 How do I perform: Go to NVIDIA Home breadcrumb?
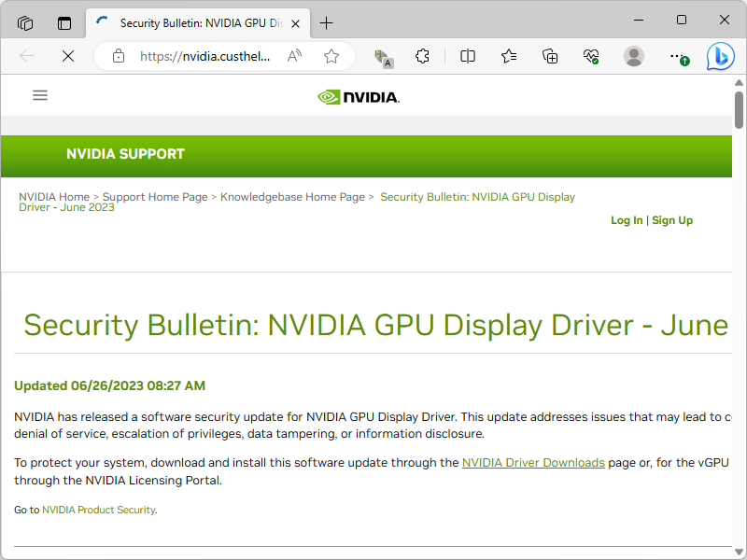(x=54, y=197)
